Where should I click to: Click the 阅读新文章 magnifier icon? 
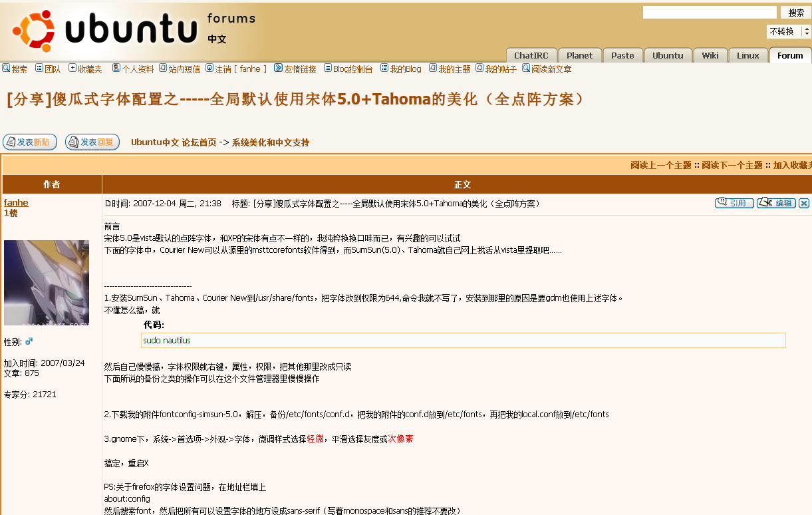click(x=526, y=68)
